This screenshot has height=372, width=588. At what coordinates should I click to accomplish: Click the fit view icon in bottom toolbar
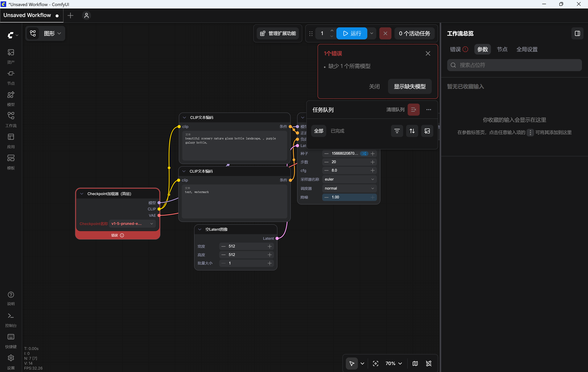[376, 364]
